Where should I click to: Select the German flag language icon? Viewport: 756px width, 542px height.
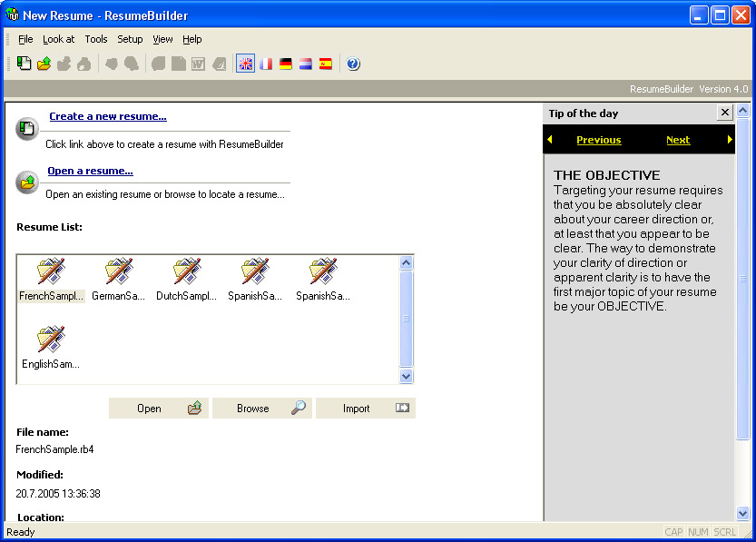click(285, 64)
